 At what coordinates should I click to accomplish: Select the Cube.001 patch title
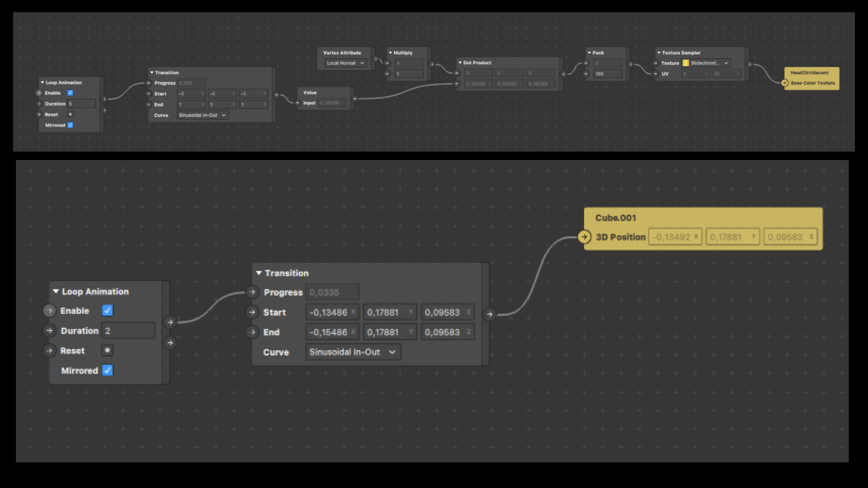pos(615,218)
